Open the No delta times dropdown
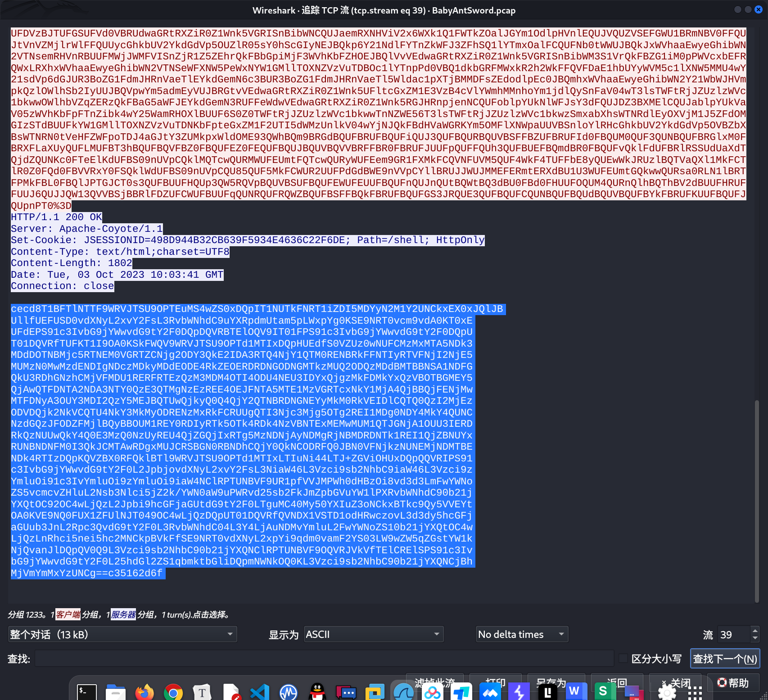Viewport: 768px width, 700px height. pyautogui.click(x=522, y=634)
